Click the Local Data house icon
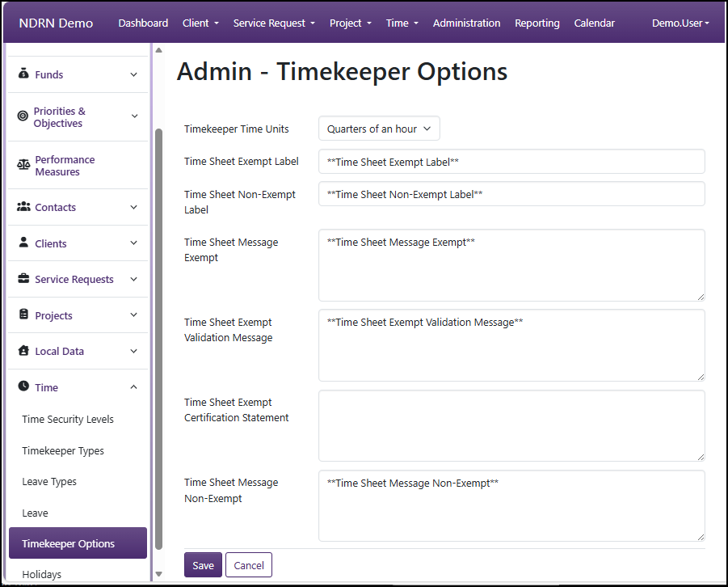728x587 pixels. click(x=23, y=350)
